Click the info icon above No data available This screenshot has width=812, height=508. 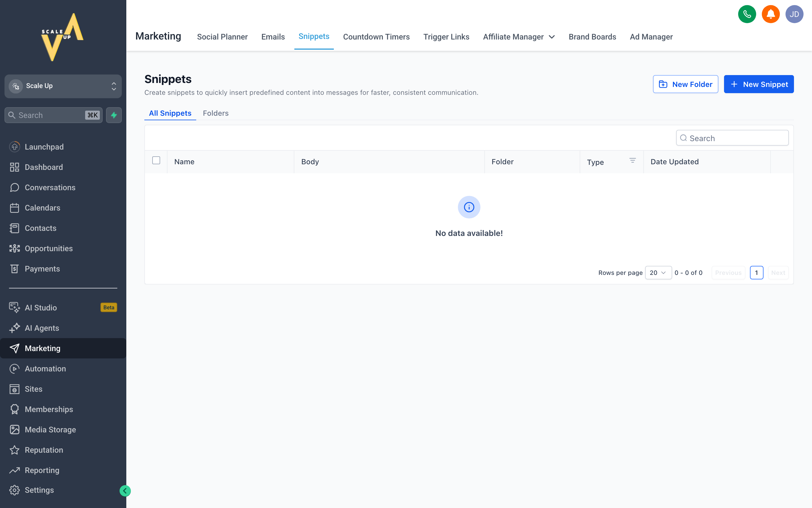[469, 207]
